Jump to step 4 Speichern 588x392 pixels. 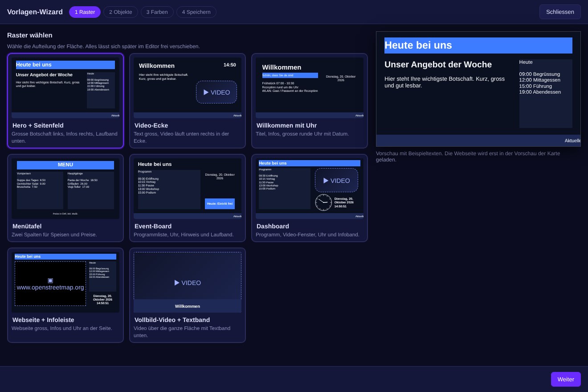(196, 12)
